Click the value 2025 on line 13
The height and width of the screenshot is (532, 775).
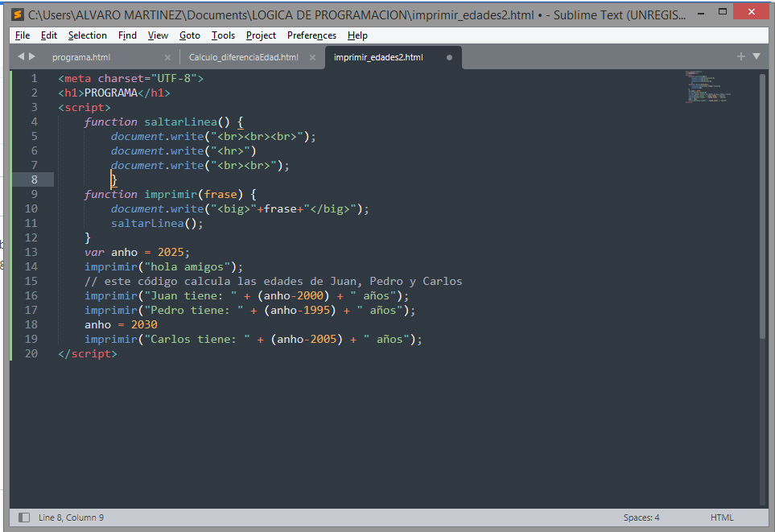pyautogui.click(x=170, y=252)
